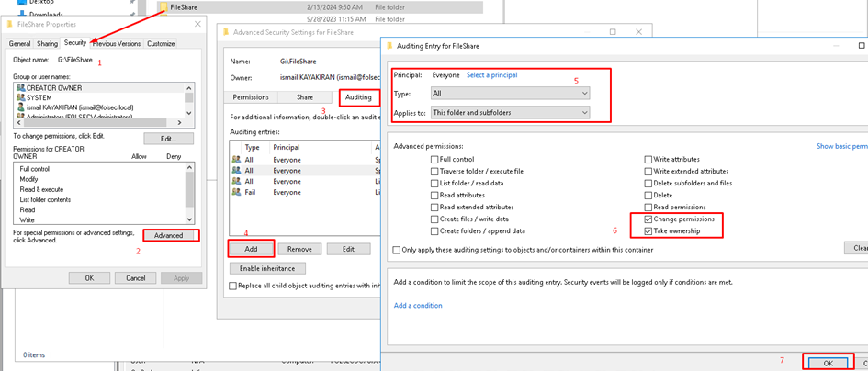Image resolution: width=868 pixels, height=371 pixels.
Task: Click first auditing entry user icon
Action: pyautogui.click(x=236, y=160)
